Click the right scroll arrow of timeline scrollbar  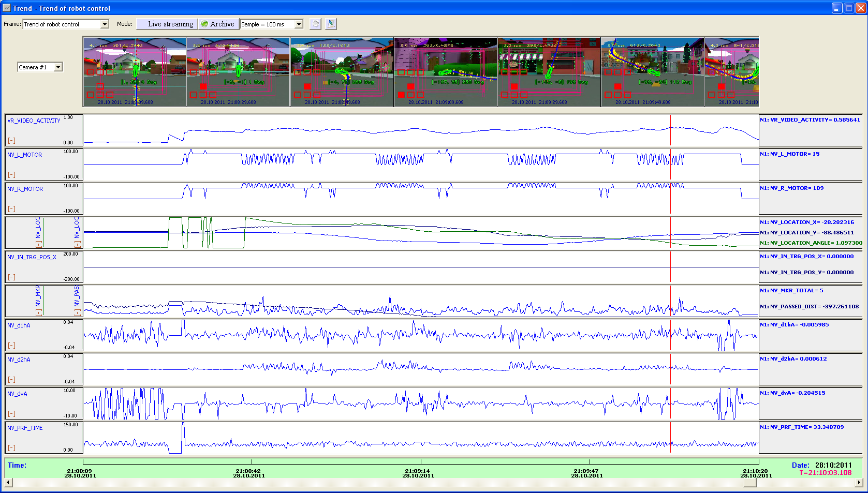point(859,483)
